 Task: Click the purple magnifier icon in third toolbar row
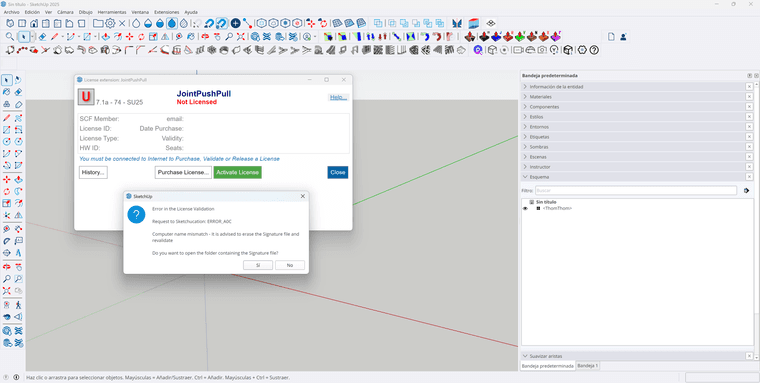[478, 50]
